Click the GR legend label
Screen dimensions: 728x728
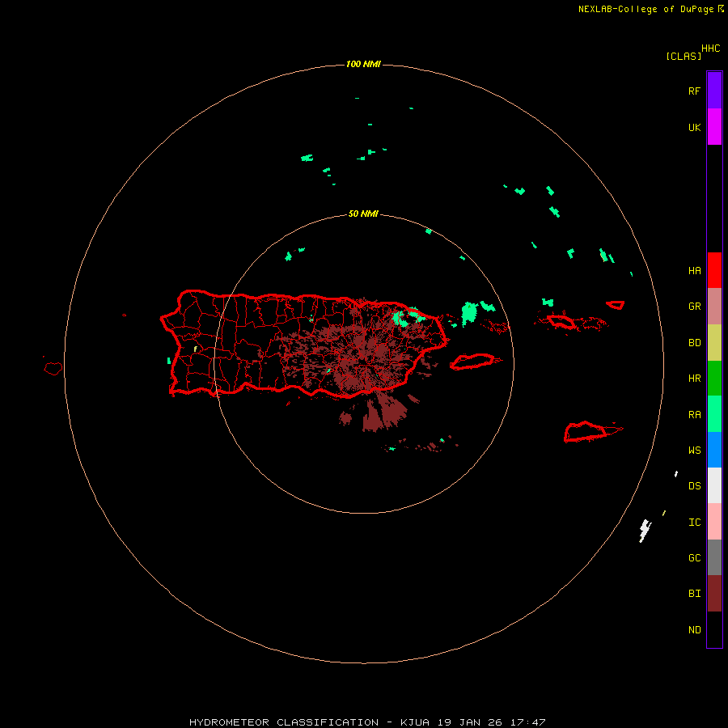694,307
